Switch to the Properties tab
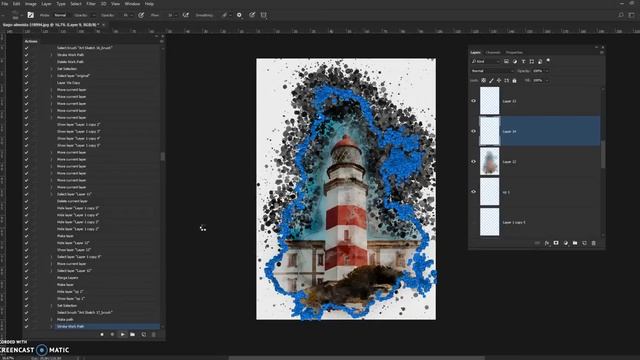The width and height of the screenshot is (640, 360). coord(514,53)
